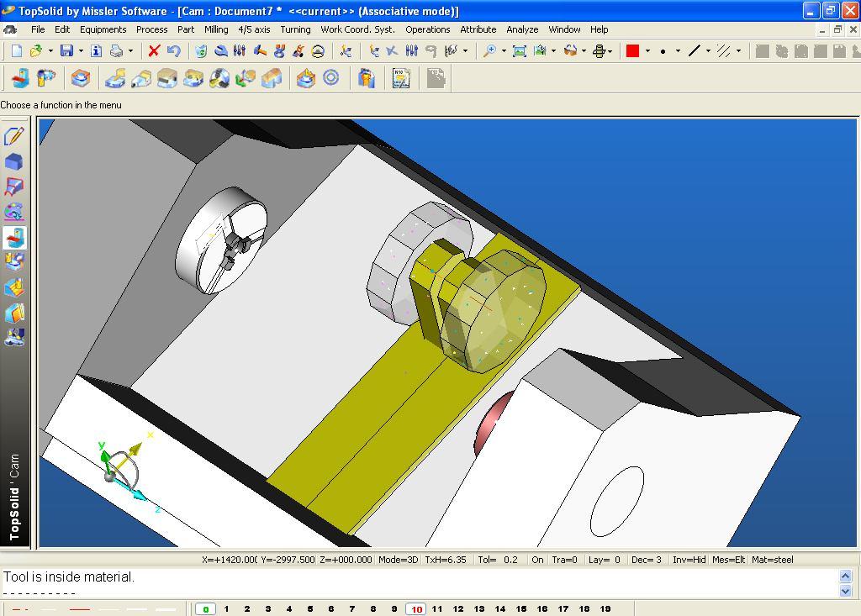Viewport: 861px width, 616px height.
Task: Click the sliders settings icon next to recycle bin
Action: tap(240, 51)
